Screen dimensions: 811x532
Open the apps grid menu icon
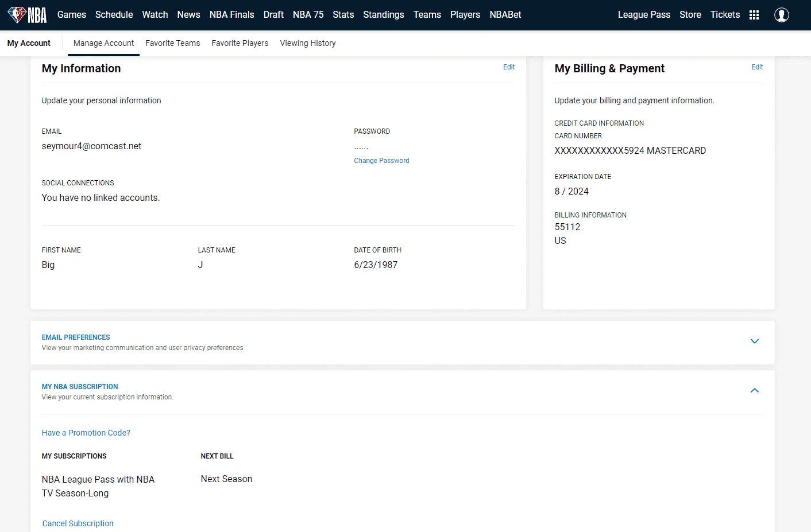coord(754,15)
